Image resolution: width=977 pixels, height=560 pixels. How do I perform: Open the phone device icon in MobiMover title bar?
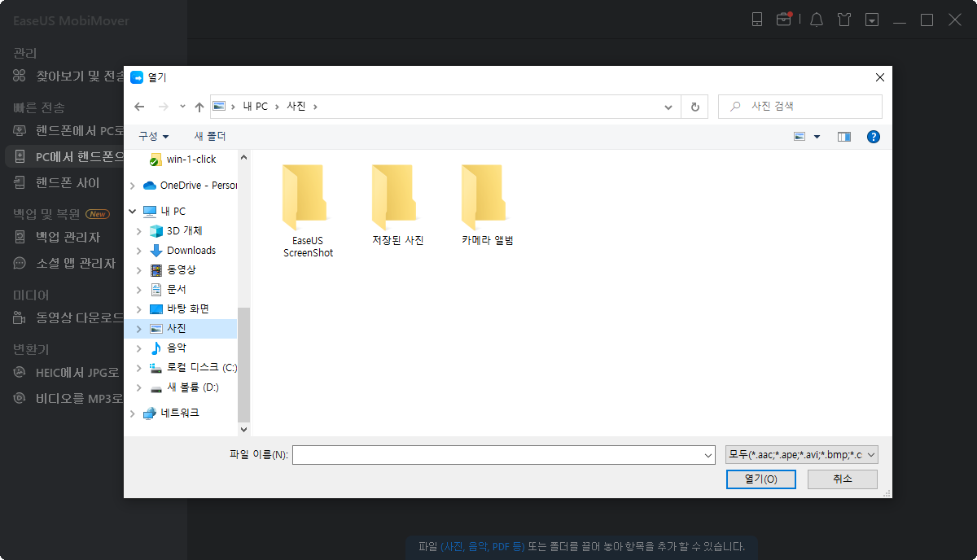757,20
